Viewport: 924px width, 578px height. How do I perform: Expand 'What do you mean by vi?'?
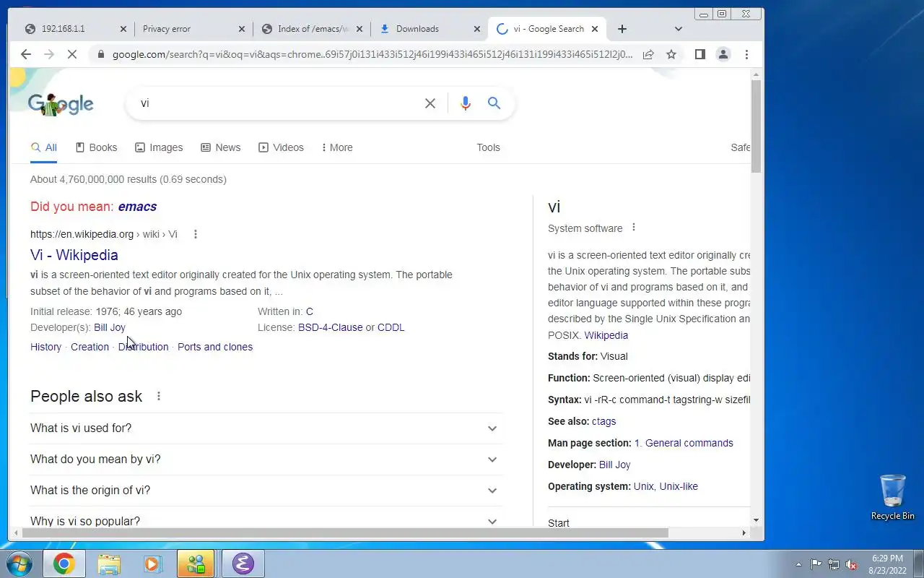[x=265, y=460]
